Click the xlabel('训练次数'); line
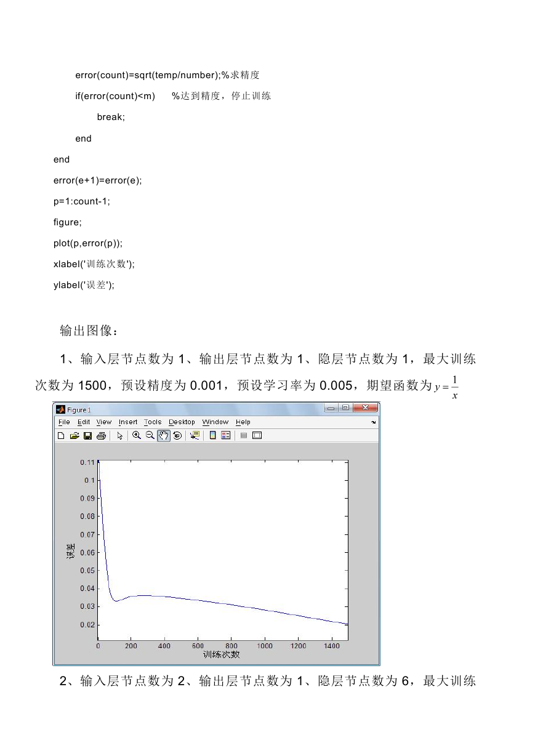The width and height of the screenshot is (535, 756). point(94,264)
